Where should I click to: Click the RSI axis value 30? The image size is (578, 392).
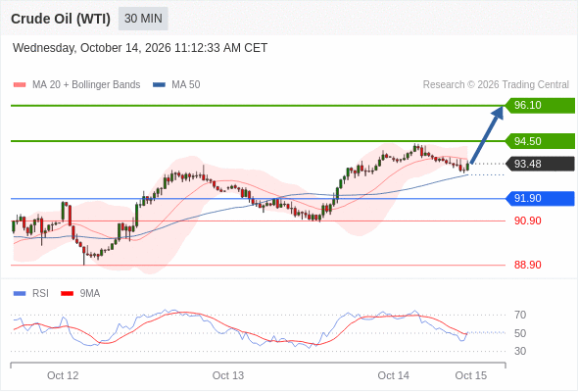520,351
